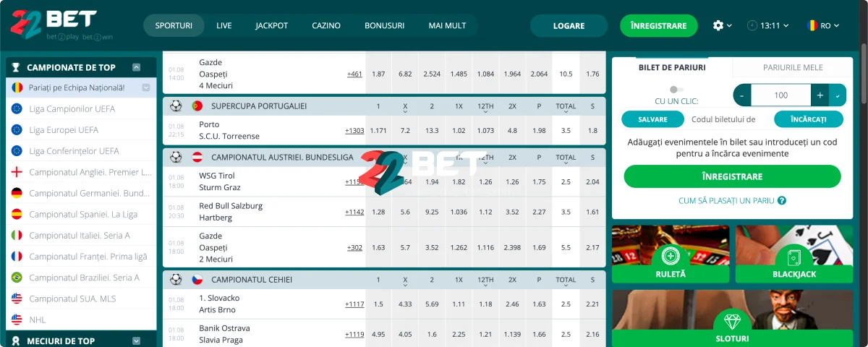868x347 pixels.
Task: Click the clock icon next to 13:11
Action: pos(752,25)
